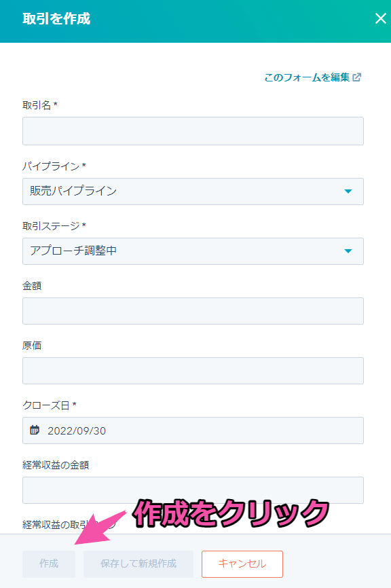The height and width of the screenshot is (588, 391).
Task: Click the キャンセル button
Action: [x=242, y=564]
